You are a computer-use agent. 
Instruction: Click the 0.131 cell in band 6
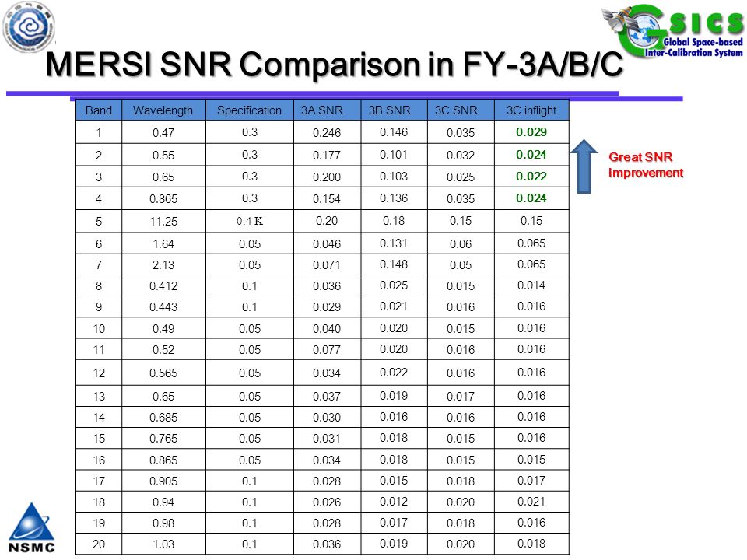pyautogui.click(x=394, y=243)
